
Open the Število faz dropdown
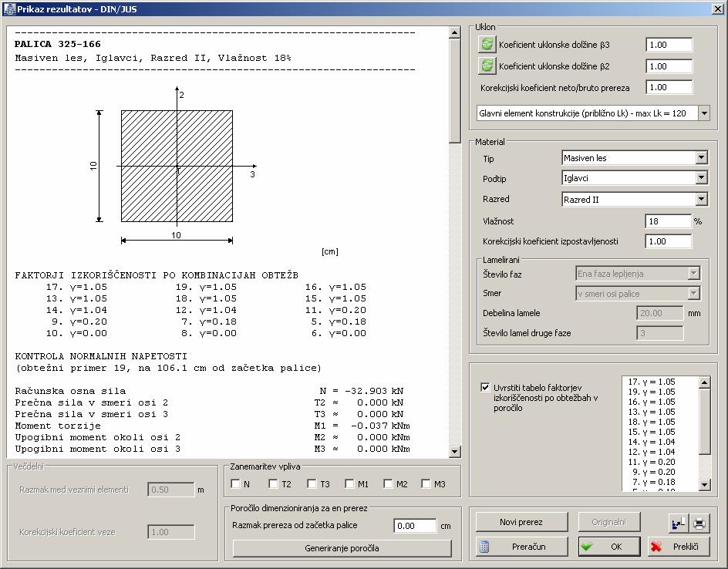(693, 274)
